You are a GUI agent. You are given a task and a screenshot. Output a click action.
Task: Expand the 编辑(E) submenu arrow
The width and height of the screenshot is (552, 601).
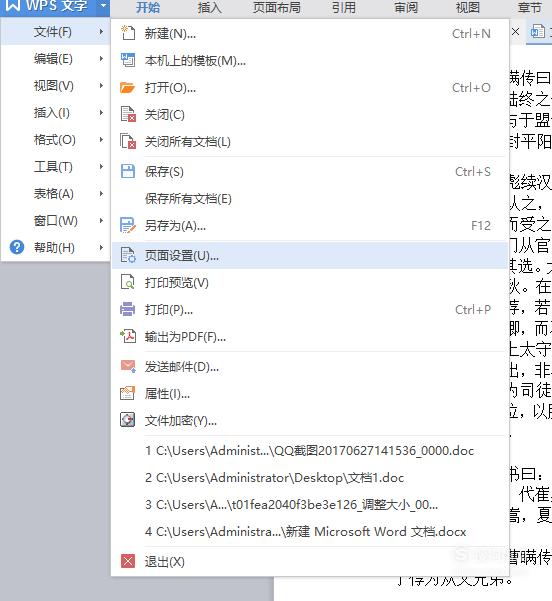(101, 59)
